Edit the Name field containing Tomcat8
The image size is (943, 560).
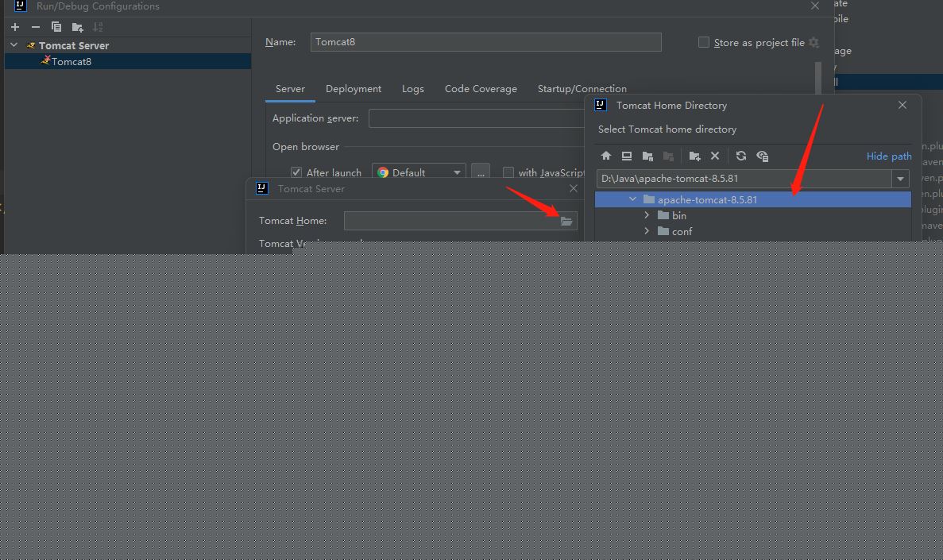tap(486, 42)
